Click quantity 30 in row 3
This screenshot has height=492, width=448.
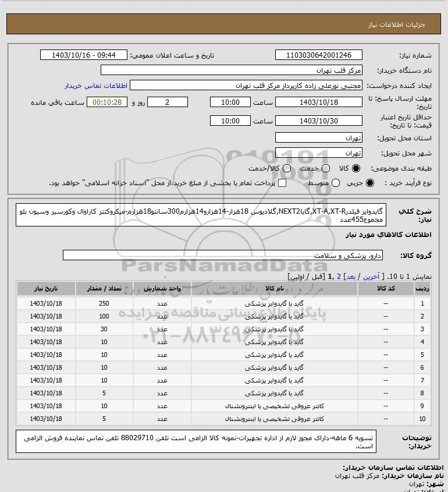coord(104,329)
